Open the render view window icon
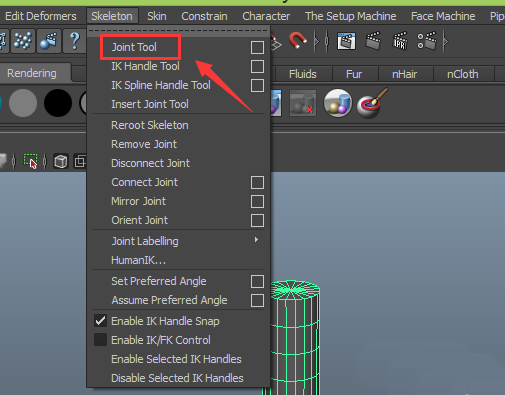 [346, 41]
